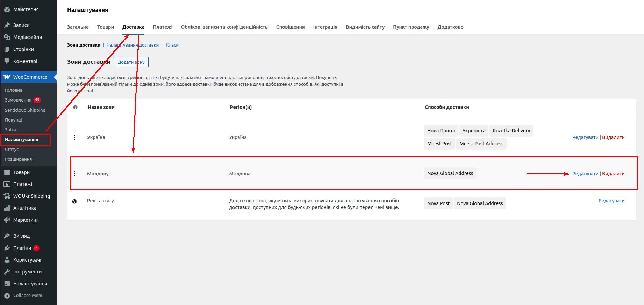Screen dimensions: 644x305
Task: Click the WooCommerce logo icon in sidebar
Action: (x=7, y=77)
